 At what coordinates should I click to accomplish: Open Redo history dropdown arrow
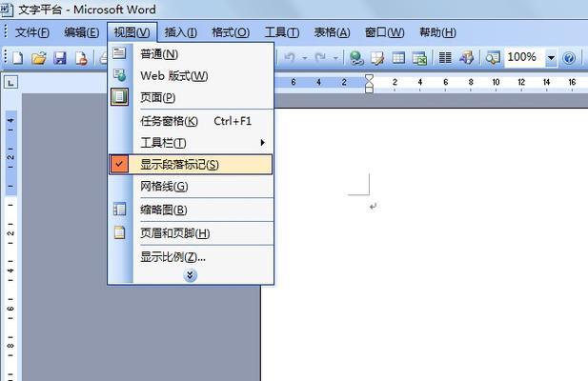pos(335,58)
